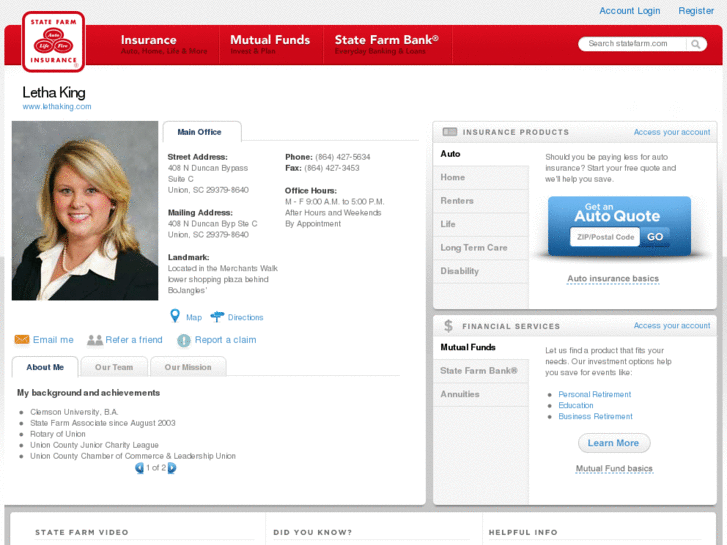The image size is (727, 545).
Task: Click the Report a claim alert icon
Action: 184,340
